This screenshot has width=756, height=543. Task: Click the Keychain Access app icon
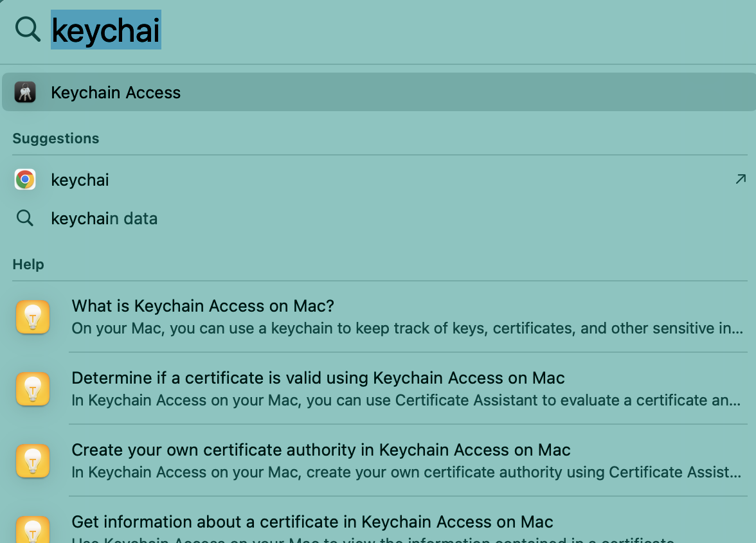point(25,92)
